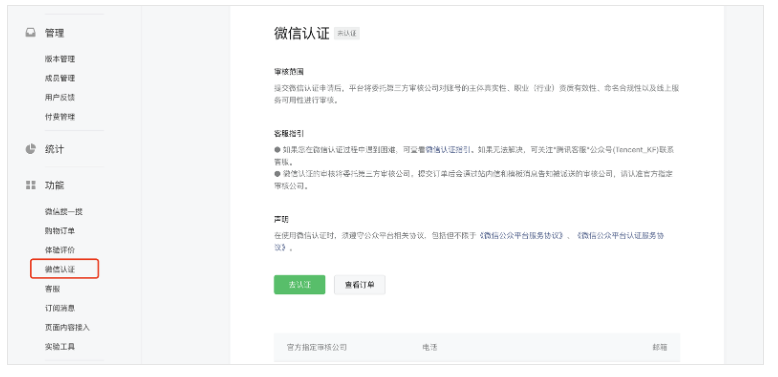Open 微信搜一搜 under 功能
Screen dimensions: 778x377
pyautogui.click(x=64, y=212)
